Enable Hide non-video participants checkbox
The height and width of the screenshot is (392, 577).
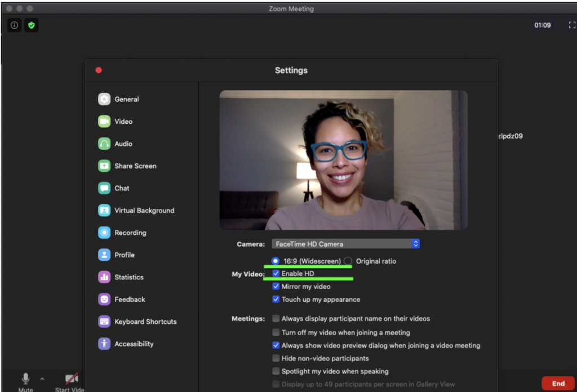point(276,358)
